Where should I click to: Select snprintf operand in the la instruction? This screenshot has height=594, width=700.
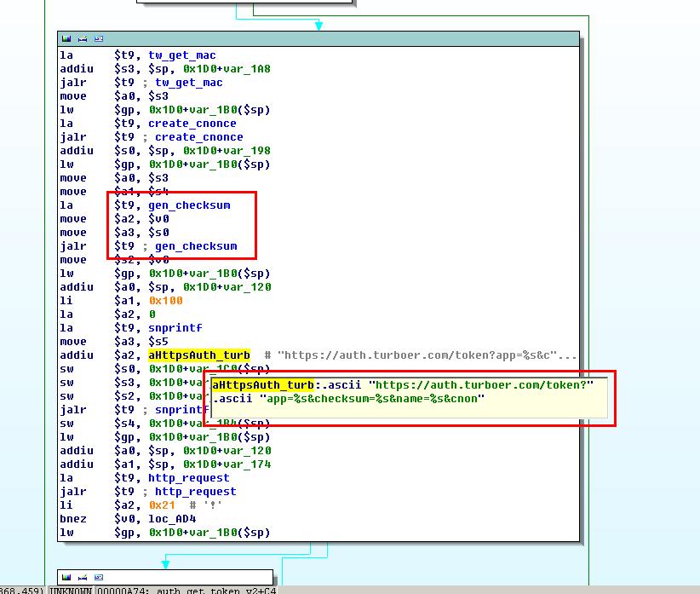click(x=175, y=328)
